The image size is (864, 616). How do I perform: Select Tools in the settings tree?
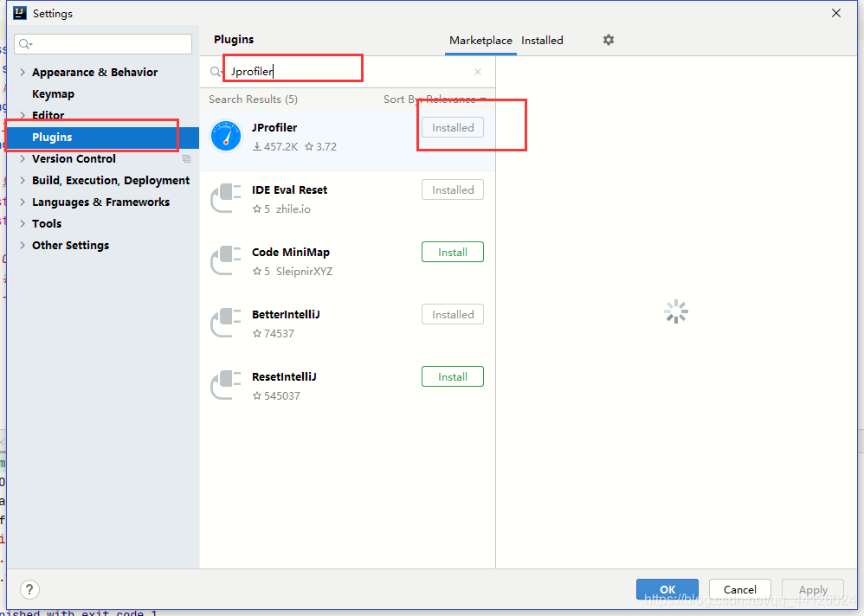pos(46,223)
